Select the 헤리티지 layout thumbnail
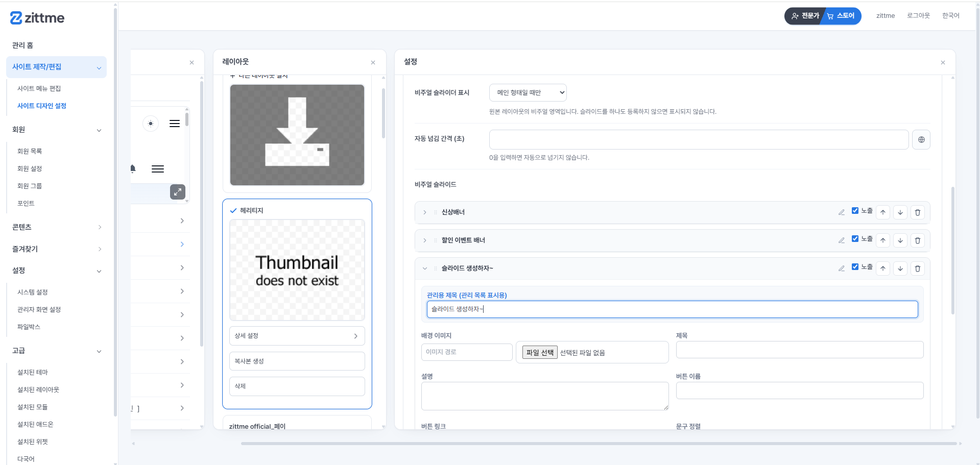 pyautogui.click(x=297, y=270)
